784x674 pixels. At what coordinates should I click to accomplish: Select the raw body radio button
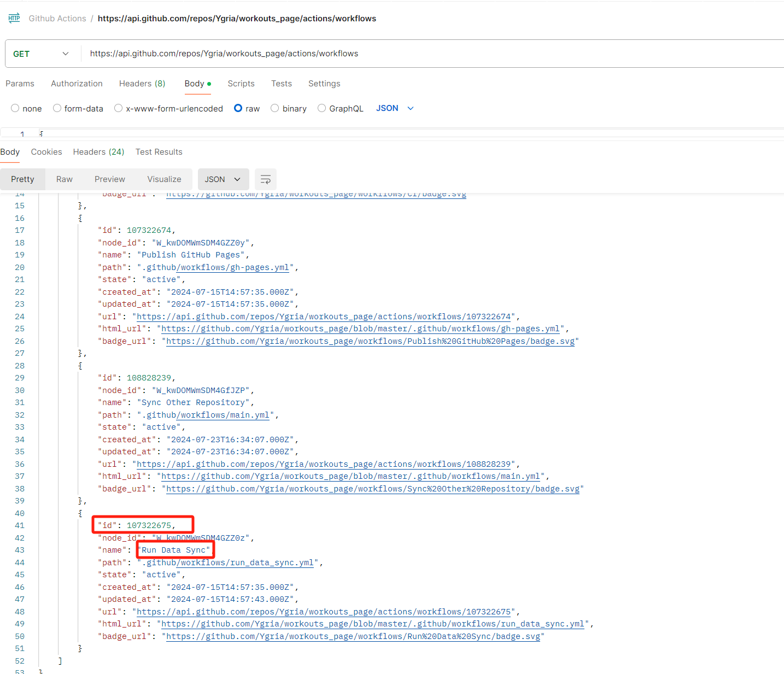[238, 108]
